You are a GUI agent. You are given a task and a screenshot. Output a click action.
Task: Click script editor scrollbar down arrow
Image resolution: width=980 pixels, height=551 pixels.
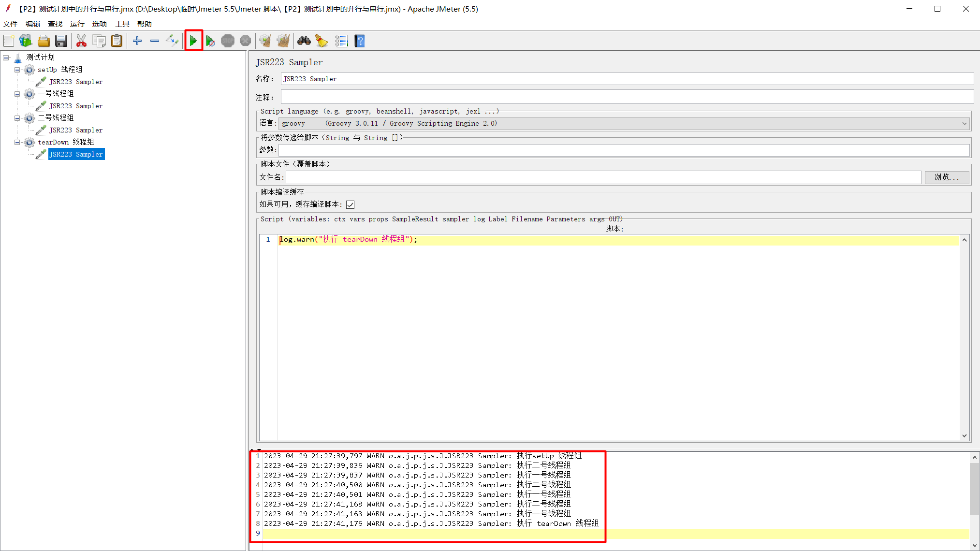point(964,435)
